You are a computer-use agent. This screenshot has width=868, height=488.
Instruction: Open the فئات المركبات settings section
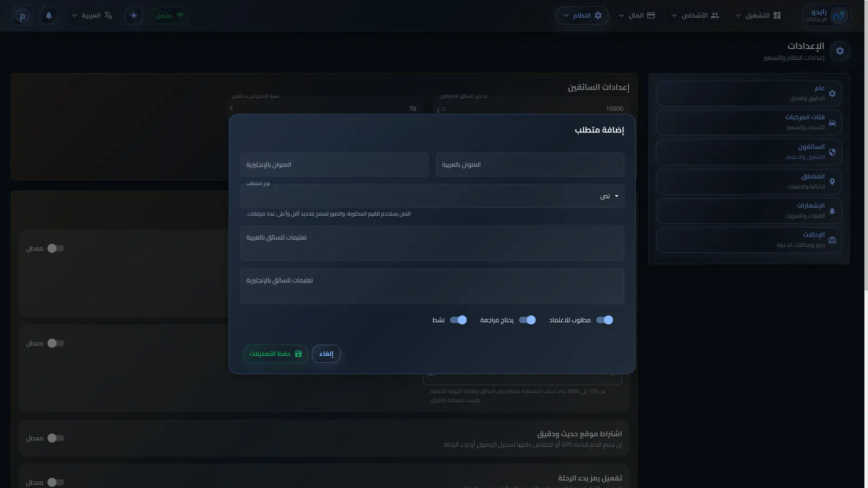(749, 123)
